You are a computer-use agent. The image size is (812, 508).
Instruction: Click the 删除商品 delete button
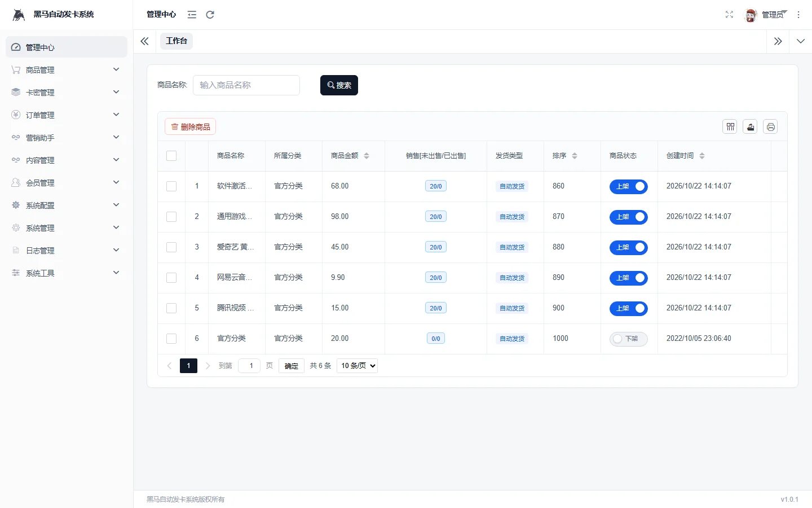191,127
